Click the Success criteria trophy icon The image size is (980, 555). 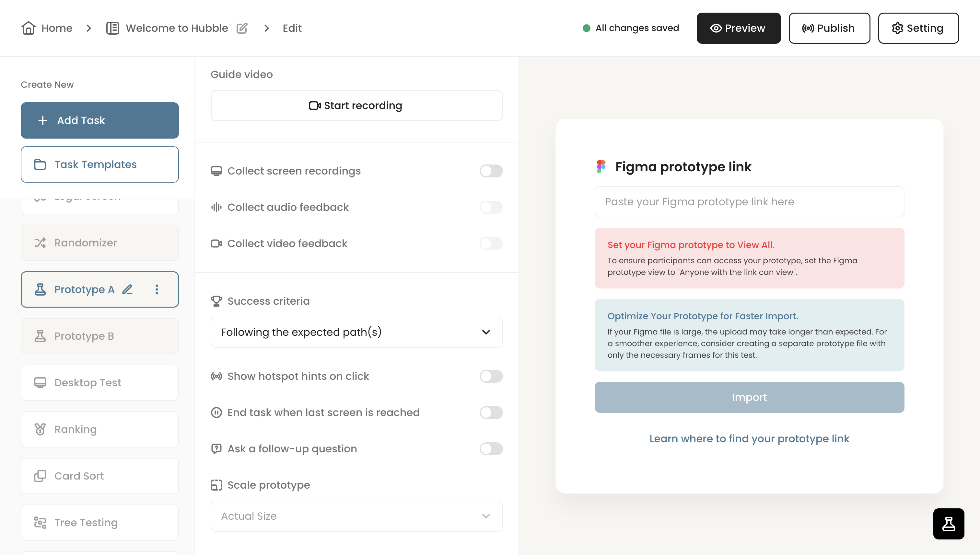216,301
